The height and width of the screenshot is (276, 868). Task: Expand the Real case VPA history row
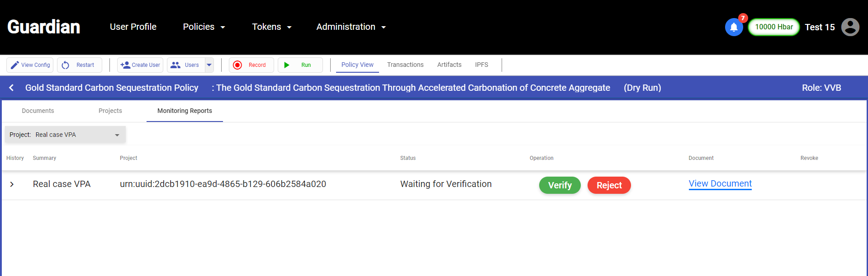click(x=12, y=184)
